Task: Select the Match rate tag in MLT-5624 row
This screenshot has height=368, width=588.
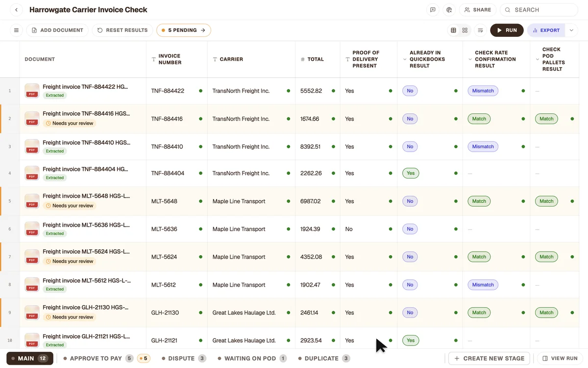Action: (x=479, y=257)
